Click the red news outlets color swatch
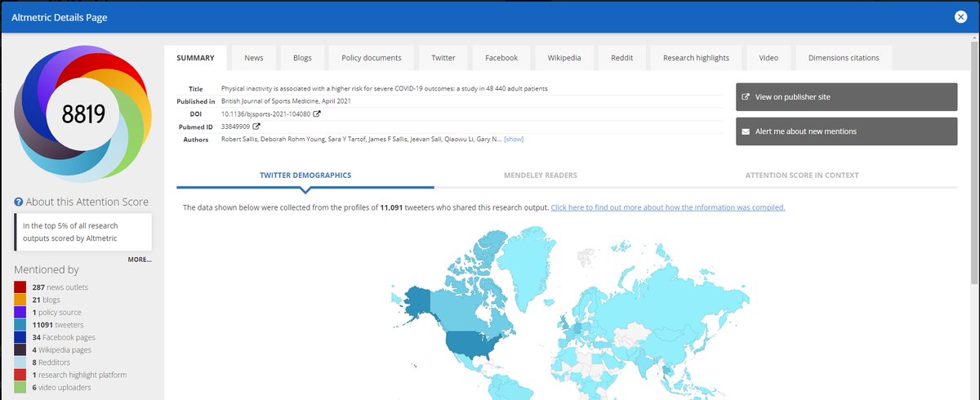 tap(20, 287)
